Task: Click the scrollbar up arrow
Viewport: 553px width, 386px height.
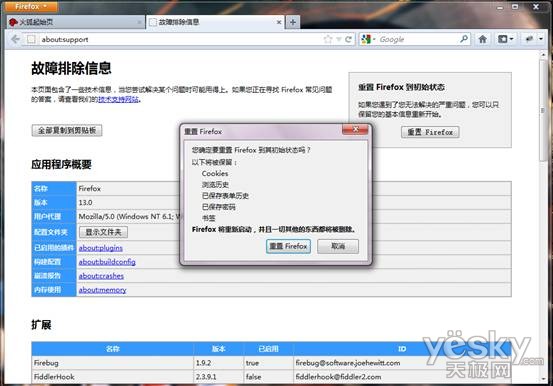Action: (543, 55)
